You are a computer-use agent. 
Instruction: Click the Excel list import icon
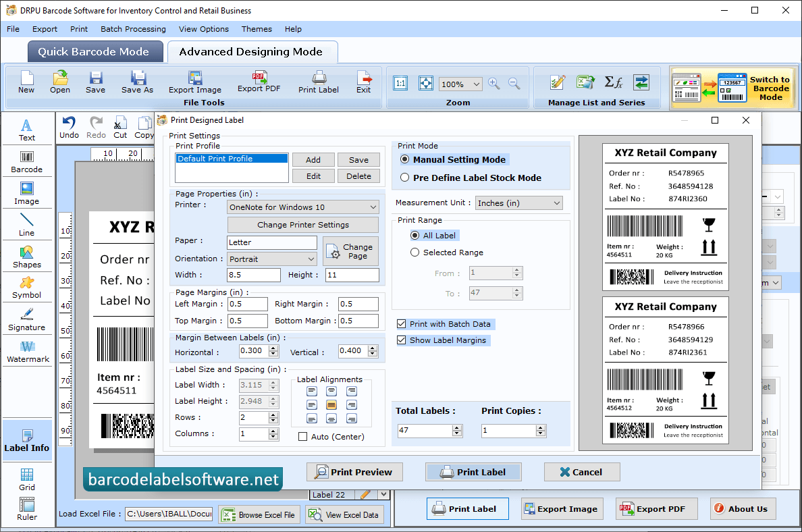coord(585,82)
